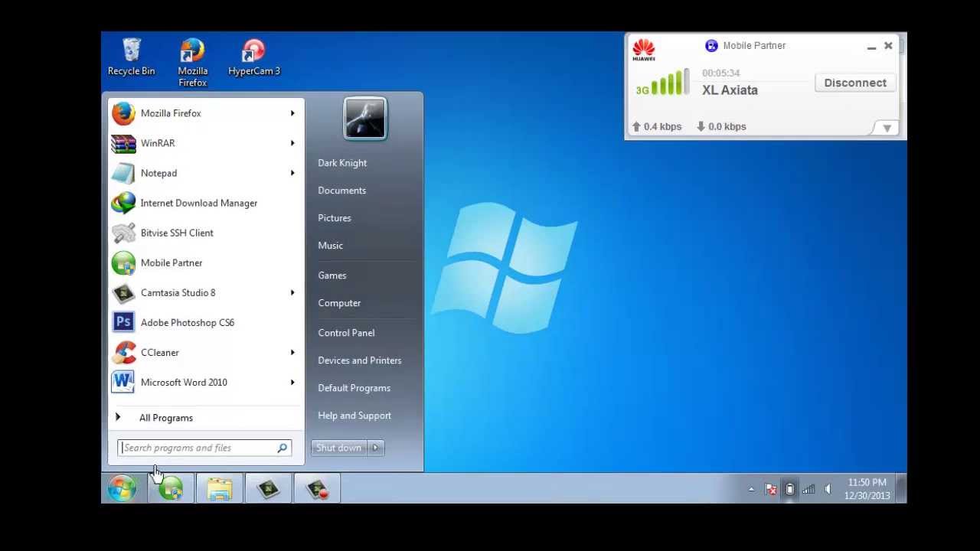The width and height of the screenshot is (980, 551).
Task: Open Dark Knight user folder
Action: coord(342,163)
